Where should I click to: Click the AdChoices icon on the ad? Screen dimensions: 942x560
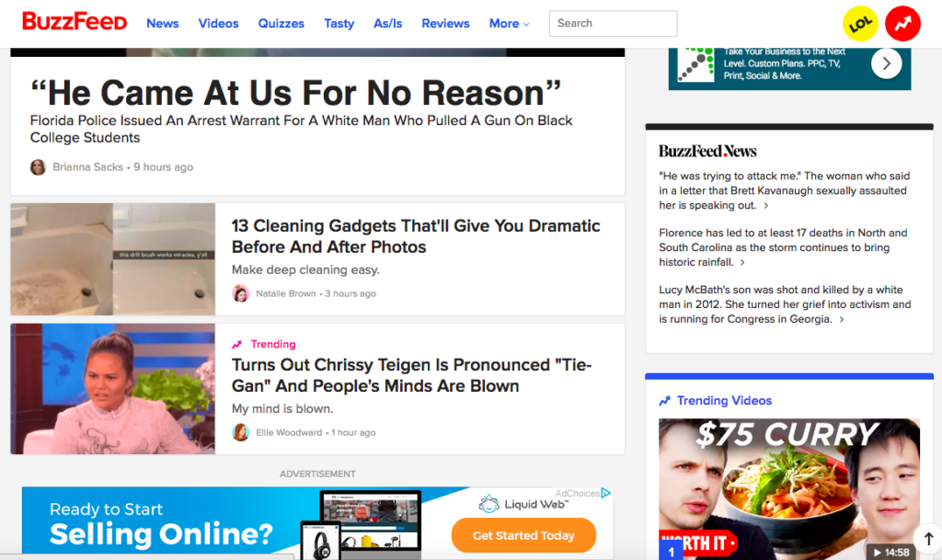tap(606, 493)
